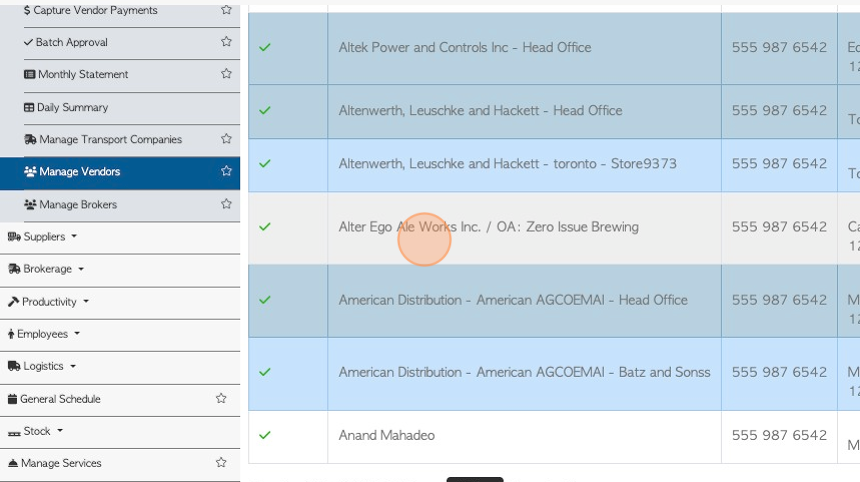The height and width of the screenshot is (482, 860).
Task: Star the Manage Transport Companies entry
Action: pyautogui.click(x=226, y=139)
